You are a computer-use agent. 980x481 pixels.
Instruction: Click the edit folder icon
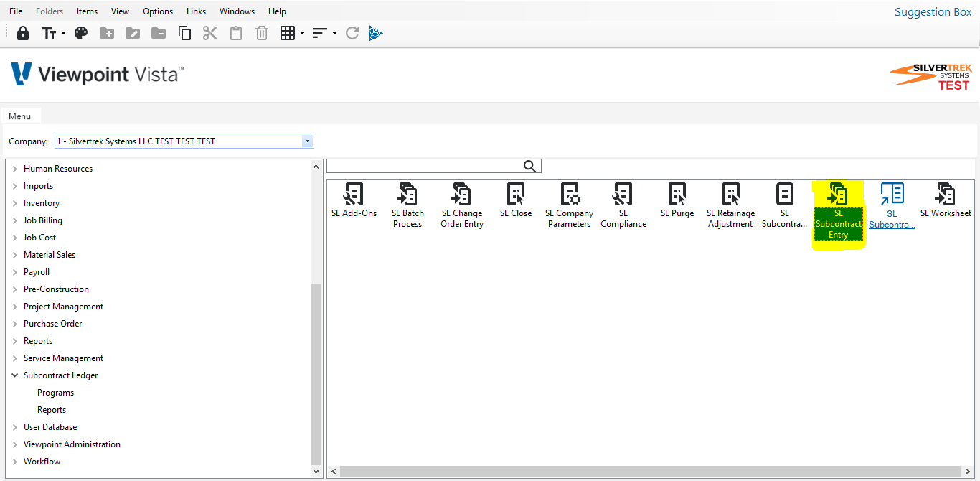point(133,33)
